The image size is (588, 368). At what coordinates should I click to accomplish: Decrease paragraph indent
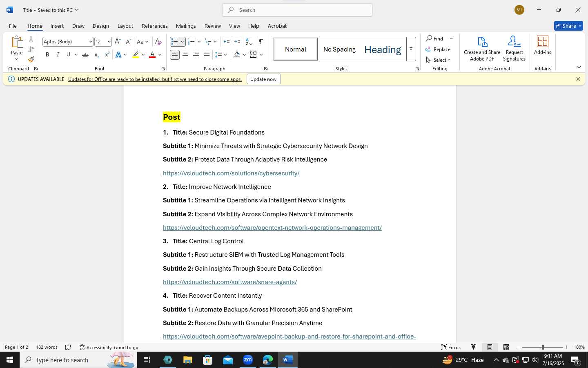pos(227,42)
